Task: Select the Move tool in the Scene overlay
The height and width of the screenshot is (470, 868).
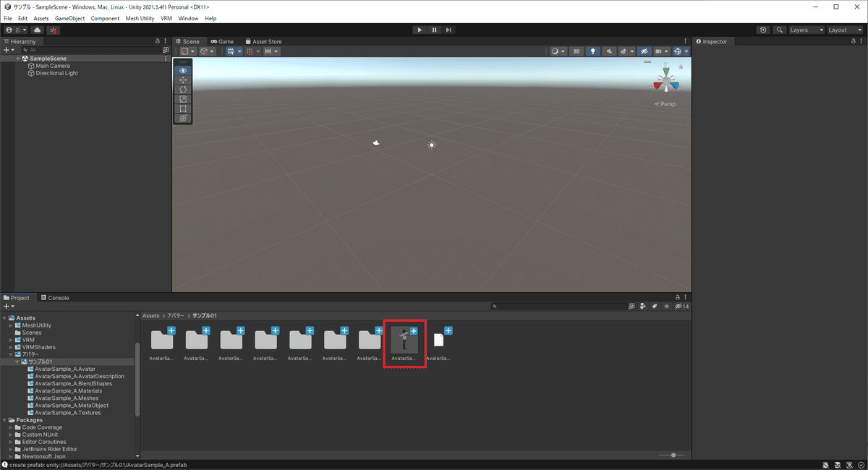Action: pyautogui.click(x=182, y=80)
